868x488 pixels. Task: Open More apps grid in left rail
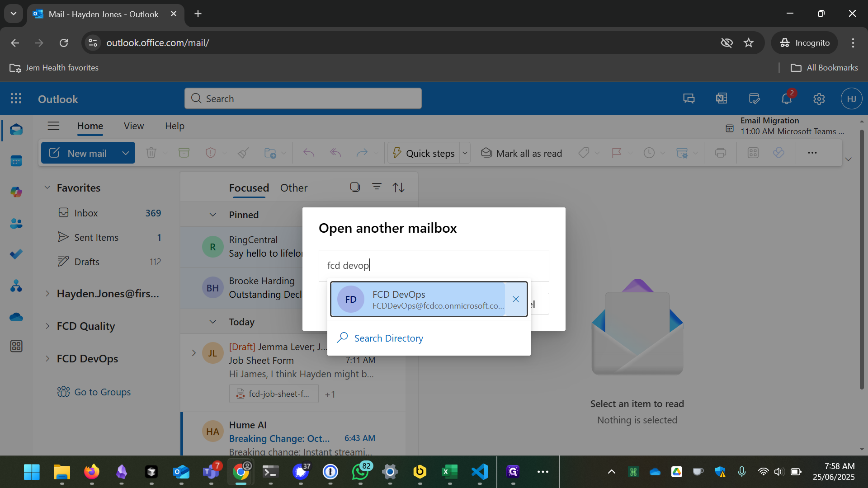16,347
